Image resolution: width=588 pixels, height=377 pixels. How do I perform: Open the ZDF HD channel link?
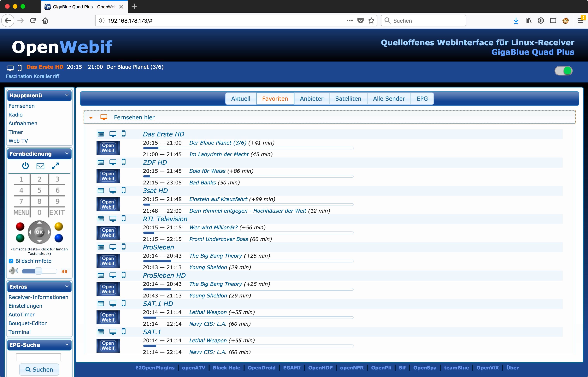[x=155, y=163]
